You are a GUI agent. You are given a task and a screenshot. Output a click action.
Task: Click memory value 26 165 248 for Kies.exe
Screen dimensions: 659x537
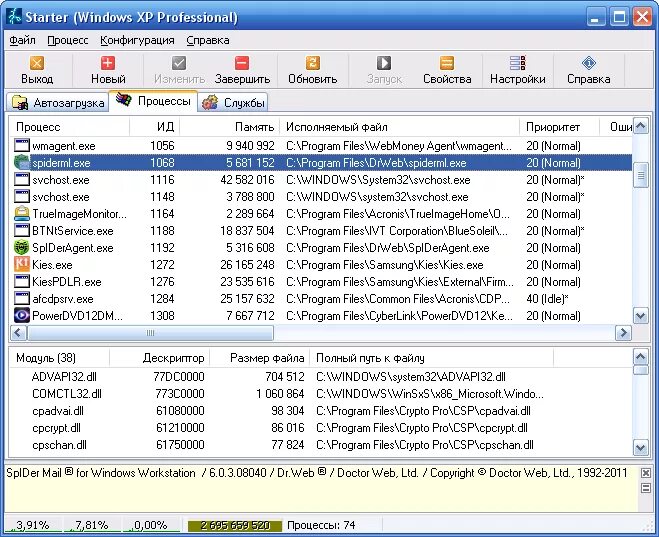tap(247, 265)
